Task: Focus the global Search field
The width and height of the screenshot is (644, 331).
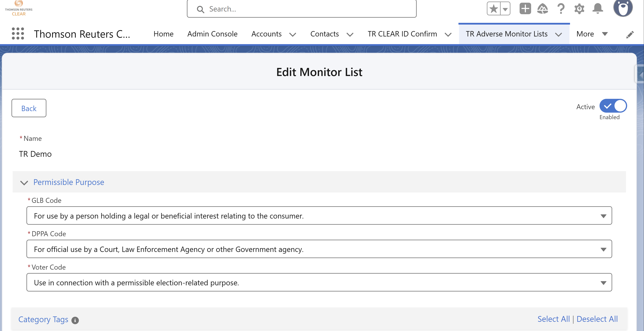Action: pos(301,9)
